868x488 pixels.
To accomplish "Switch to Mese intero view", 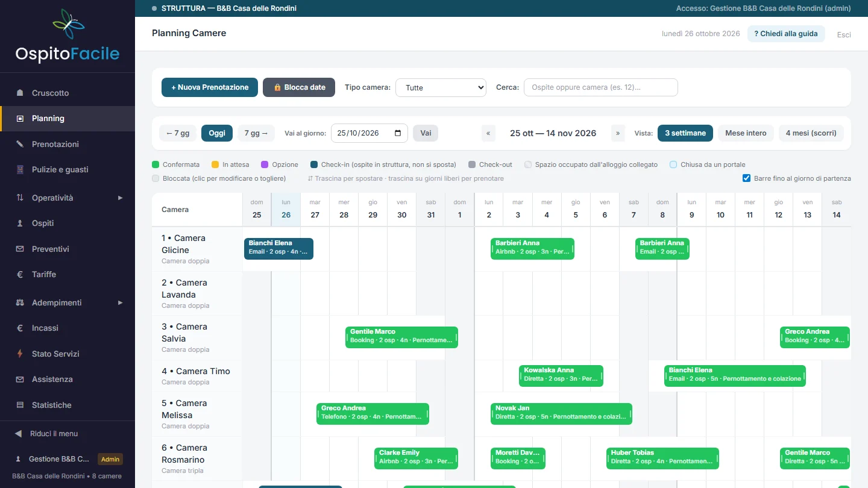I will coord(746,133).
